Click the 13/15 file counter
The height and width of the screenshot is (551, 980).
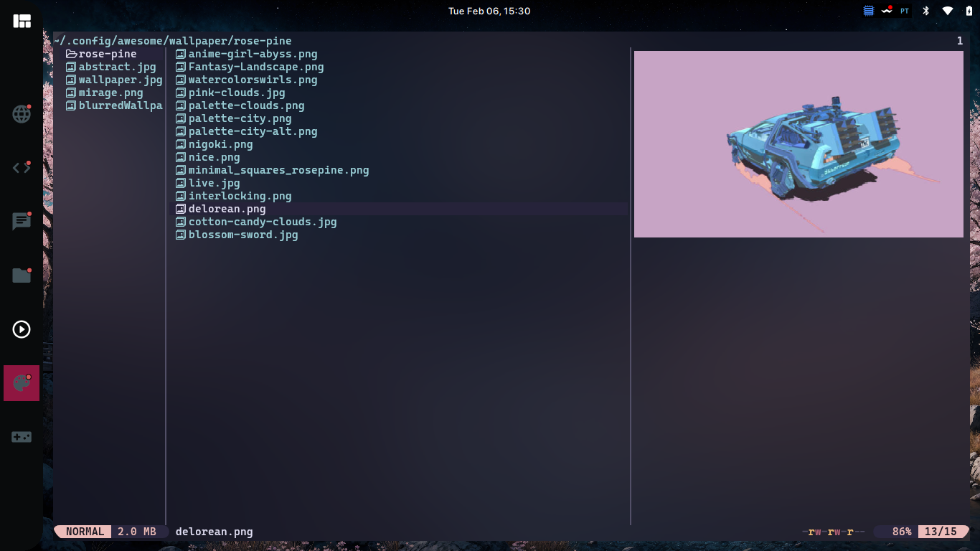pyautogui.click(x=941, y=532)
